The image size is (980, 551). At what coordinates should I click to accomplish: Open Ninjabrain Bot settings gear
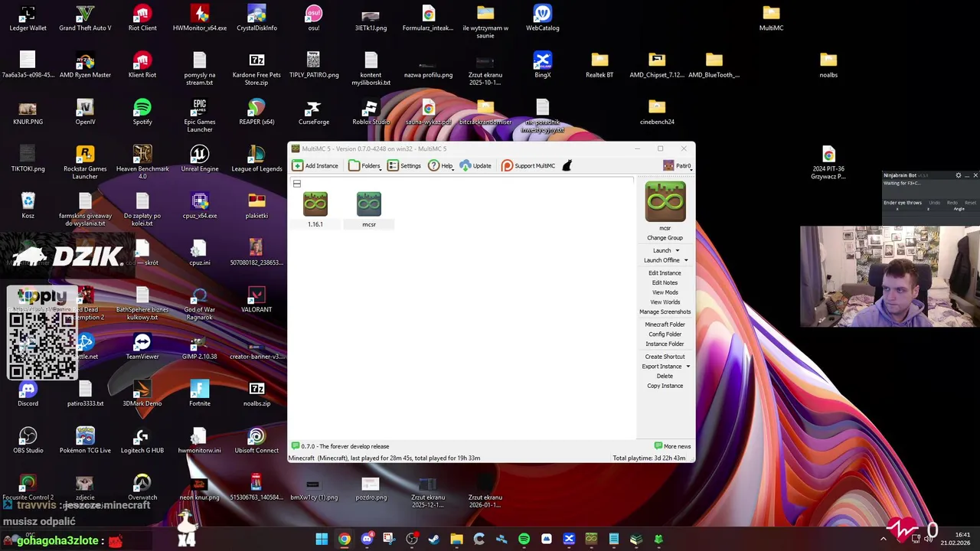click(958, 175)
